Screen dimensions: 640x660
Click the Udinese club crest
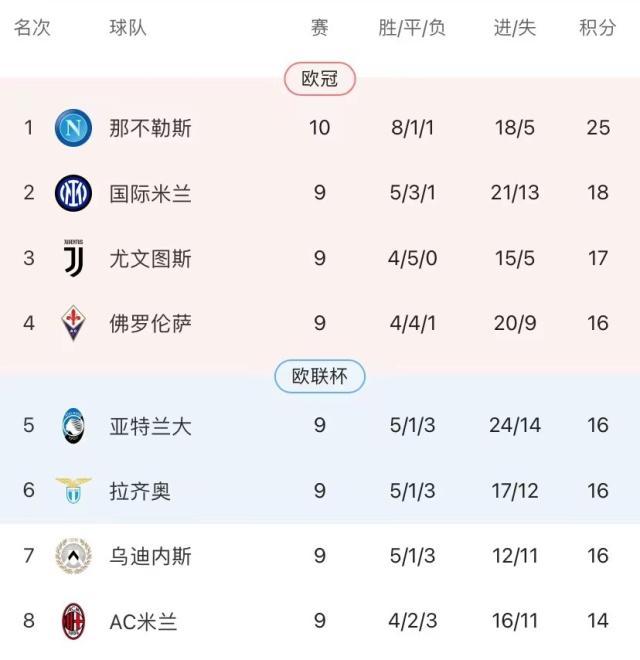73,556
